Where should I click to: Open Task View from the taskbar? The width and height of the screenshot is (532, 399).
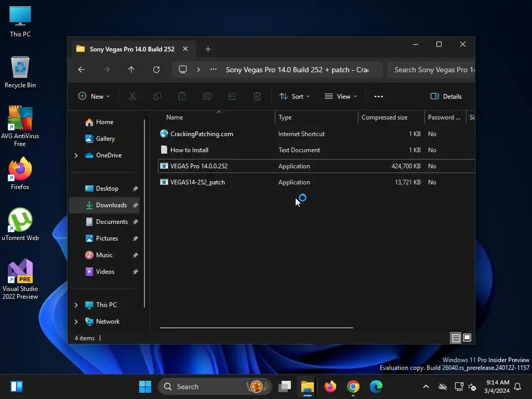285,387
